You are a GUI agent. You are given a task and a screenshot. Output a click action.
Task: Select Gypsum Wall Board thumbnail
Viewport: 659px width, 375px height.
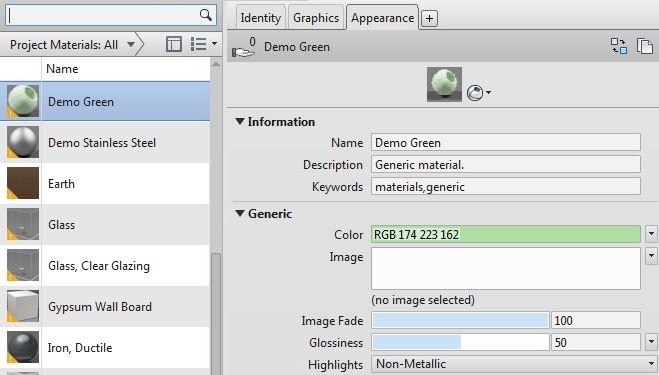coord(23,306)
